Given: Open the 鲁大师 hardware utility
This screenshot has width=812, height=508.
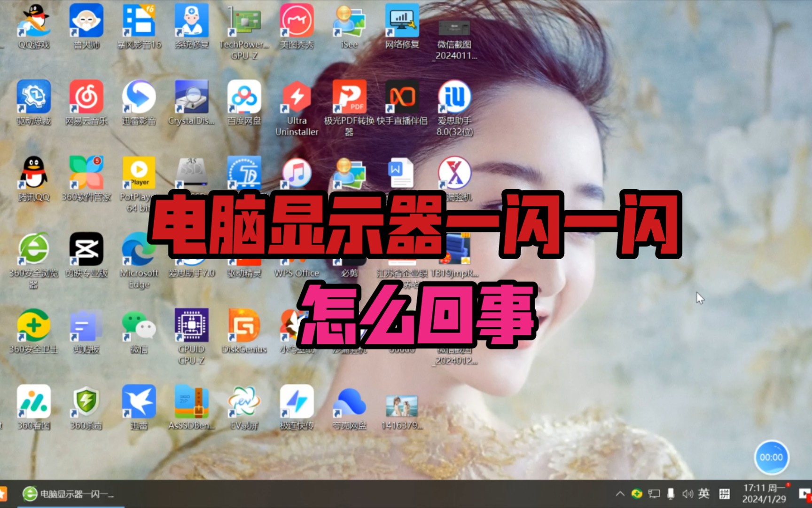Looking at the screenshot, I should coord(86,22).
